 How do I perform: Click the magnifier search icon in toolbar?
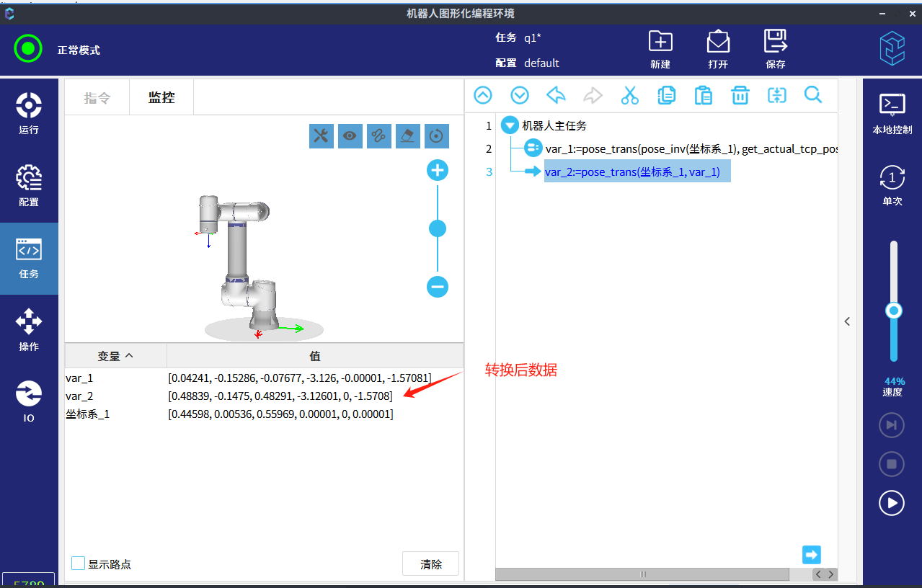pyautogui.click(x=813, y=95)
